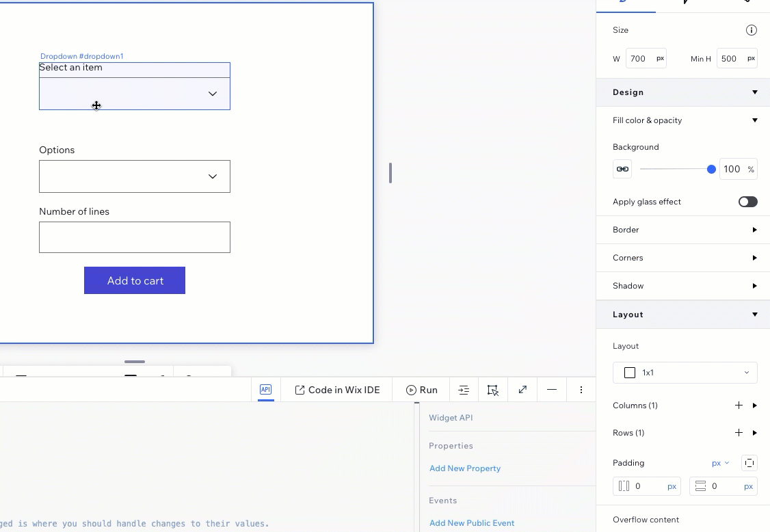Open the three-dot more options menu
This screenshot has width=770, height=532.
[581, 390]
